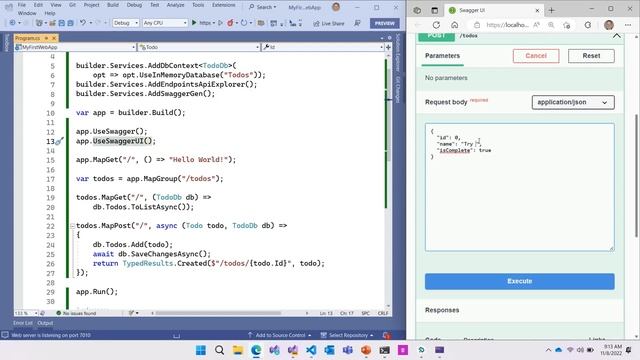
Task: Open the Git menu
Action: pyautogui.click(x=72, y=5)
